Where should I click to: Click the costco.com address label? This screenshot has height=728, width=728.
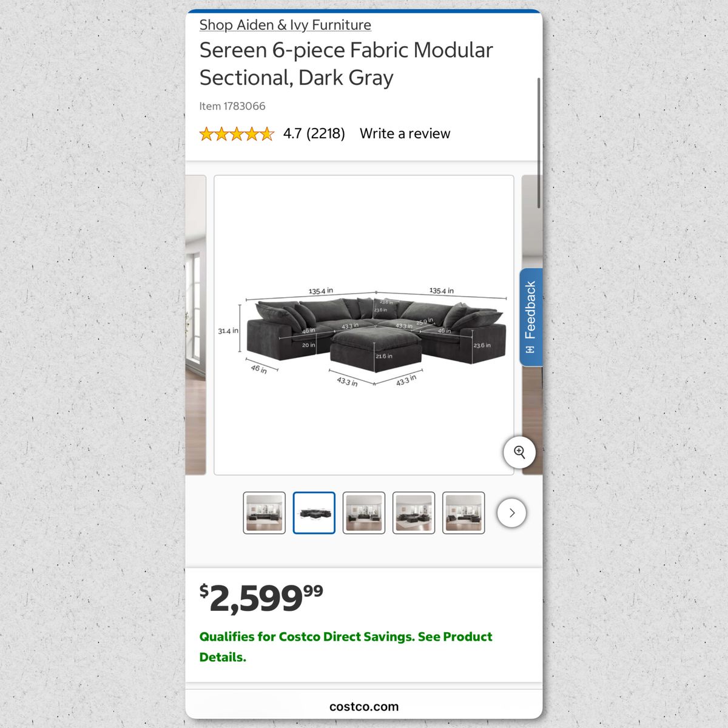click(x=364, y=706)
